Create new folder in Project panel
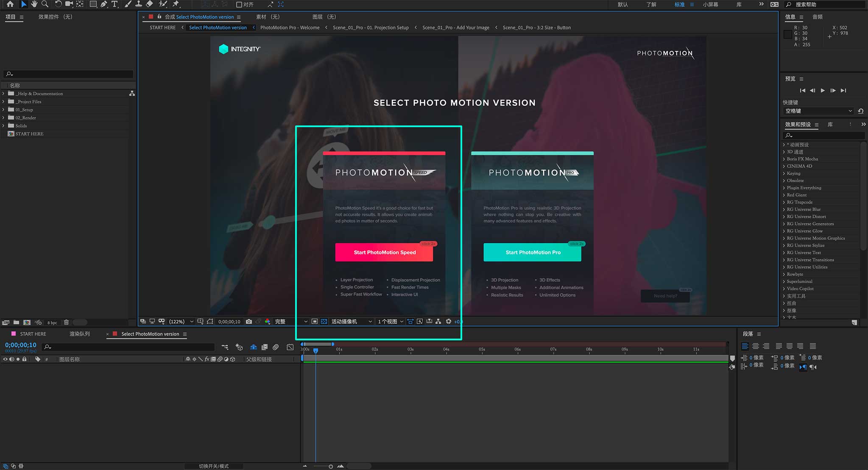The height and width of the screenshot is (470, 868). (x=16, y=323)
